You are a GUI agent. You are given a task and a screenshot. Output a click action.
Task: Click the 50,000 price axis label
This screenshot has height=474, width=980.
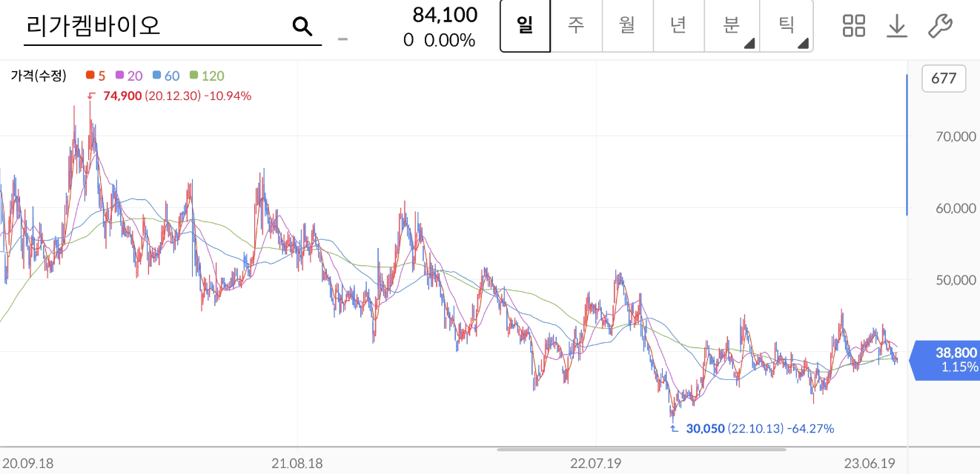(954, 279)
